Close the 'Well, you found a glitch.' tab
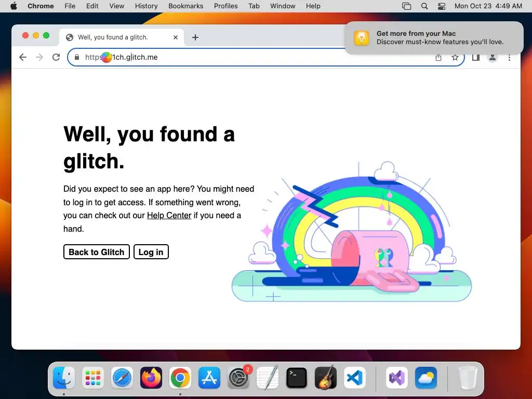This screenshot has height=399, width=532. pyautogui.click(x=176, y=37)
